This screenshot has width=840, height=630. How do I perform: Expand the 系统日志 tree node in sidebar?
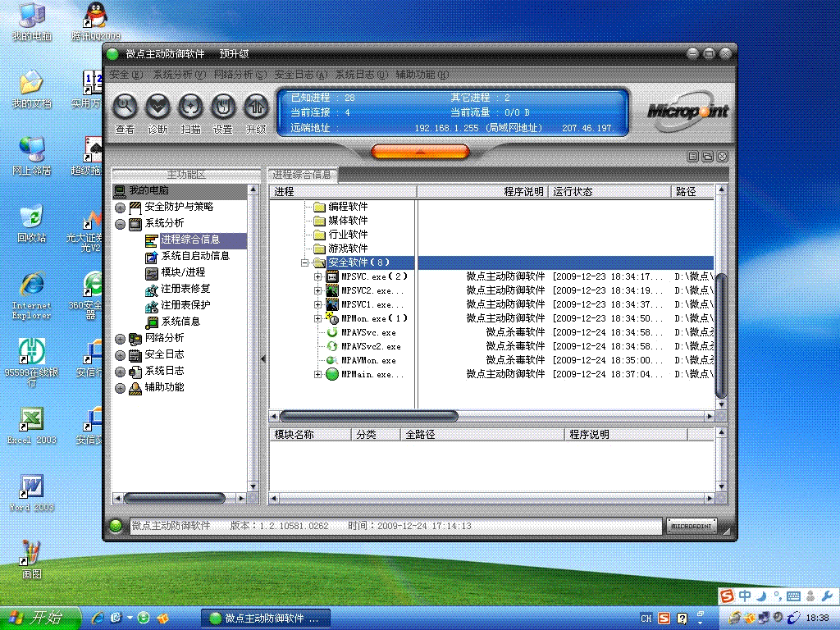point(120,372)
